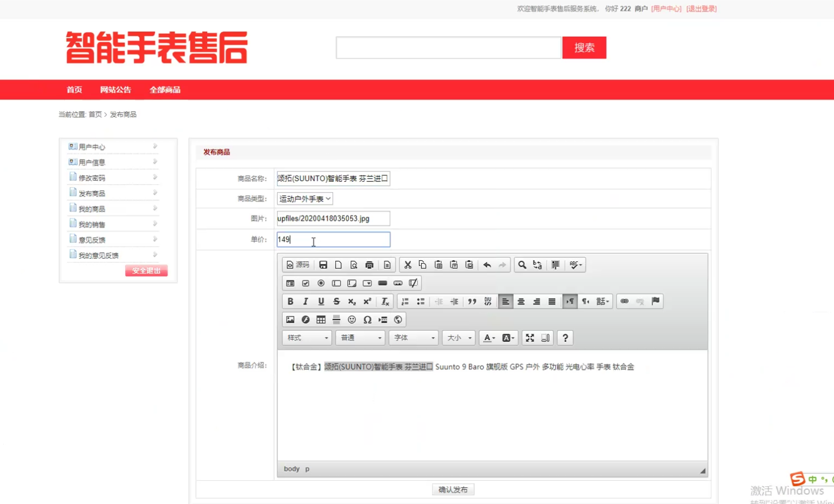Insert a checkbox field into editor
Screen dimensions: 834x504
pyautogui.click(x=305, y=283)
